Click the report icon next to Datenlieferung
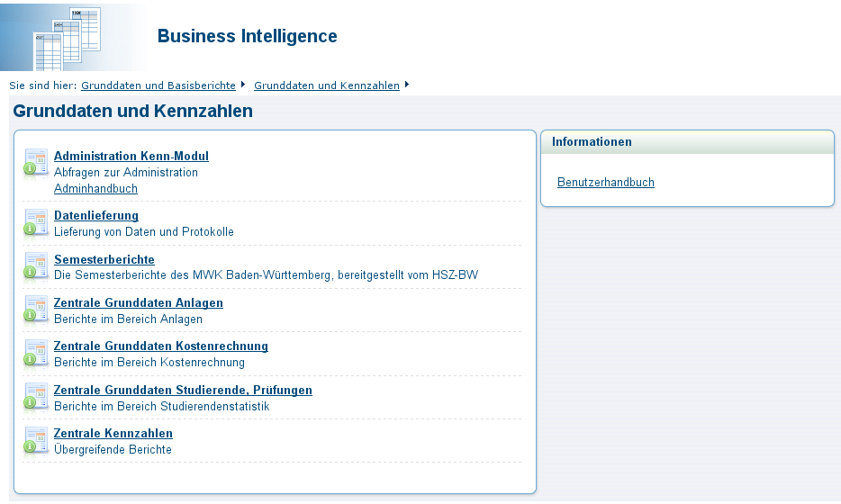 click(x=36, y=221)
